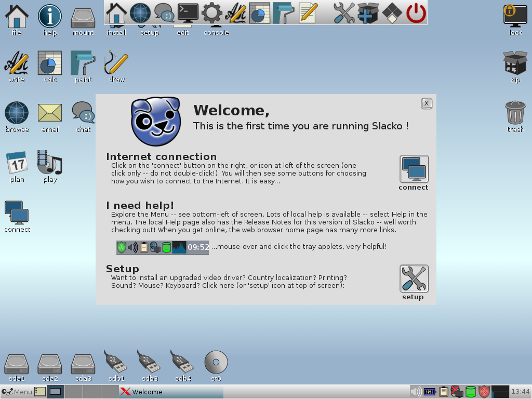Click the setup button in Welcome dialog
Image resolution: width=532 pixels, height=399 pixels.
(414, 278)
